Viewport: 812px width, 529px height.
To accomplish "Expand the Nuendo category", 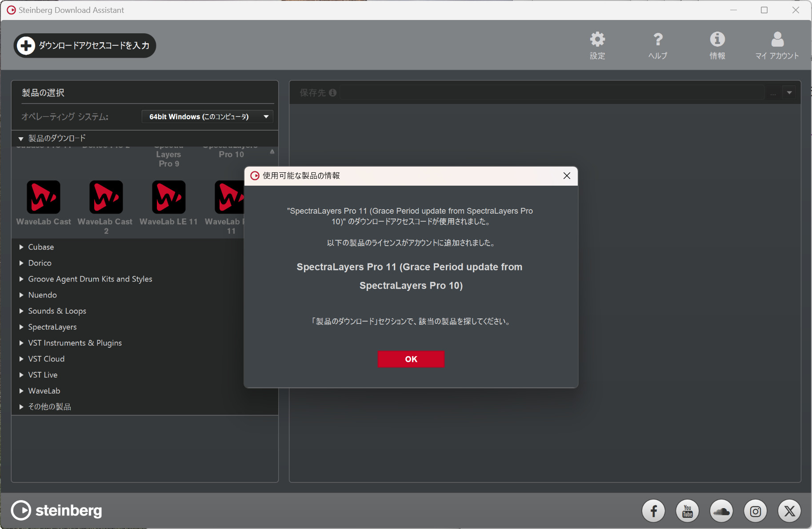I will [x=21, y=295].
